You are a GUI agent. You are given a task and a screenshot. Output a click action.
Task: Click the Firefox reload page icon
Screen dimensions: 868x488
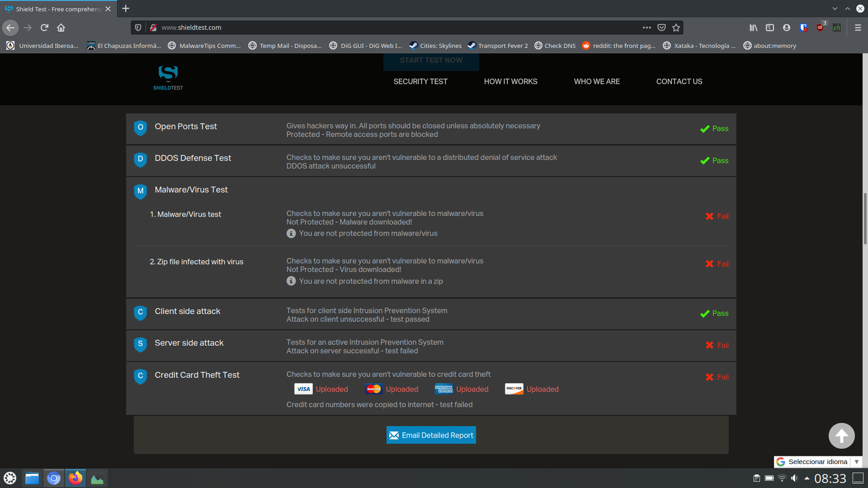44,28
